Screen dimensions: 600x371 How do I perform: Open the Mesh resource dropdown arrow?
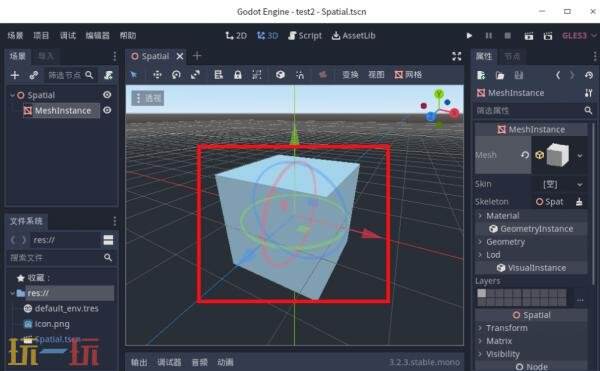coord(580,156)
